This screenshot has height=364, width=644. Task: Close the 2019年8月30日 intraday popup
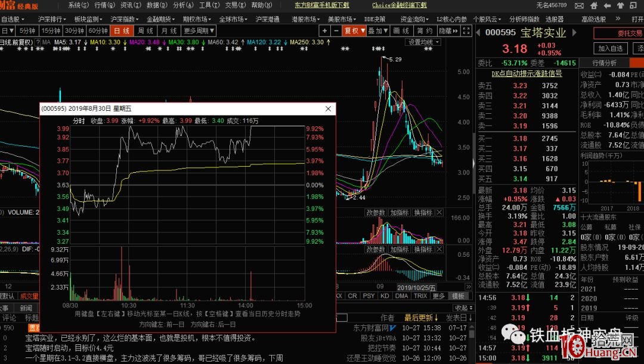pos(328,109)
